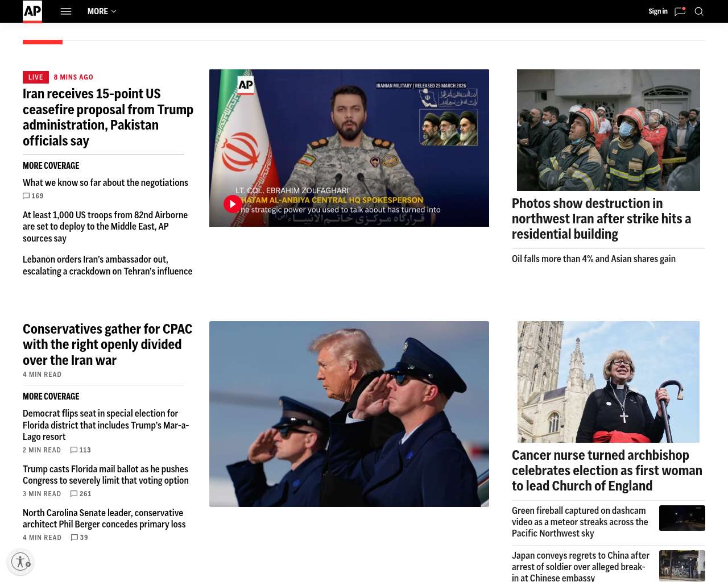View the 113 comments on Florida election
728x582 pixels.
[x=81, y=450]
